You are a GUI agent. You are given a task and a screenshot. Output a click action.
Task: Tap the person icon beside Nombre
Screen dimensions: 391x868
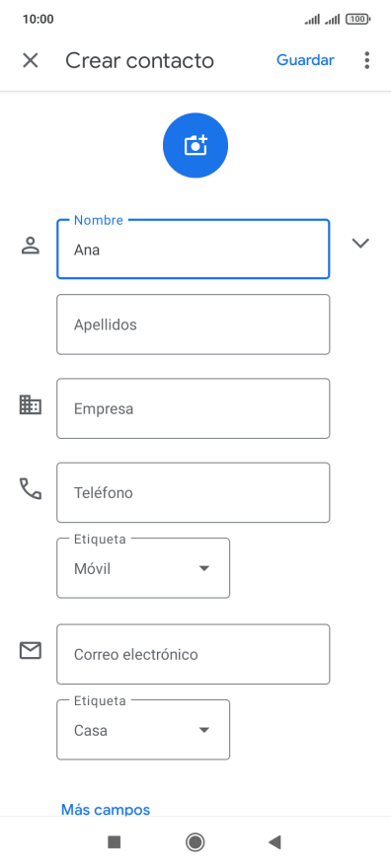[x=31, y=246]
